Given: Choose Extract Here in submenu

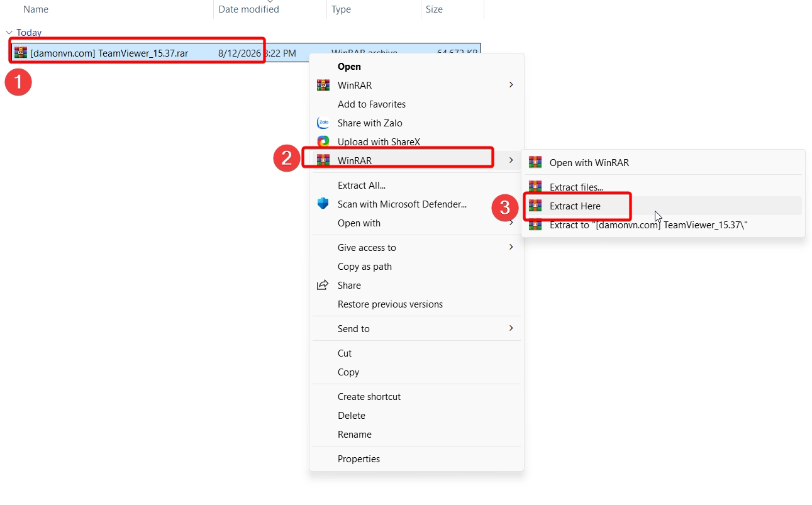Looking at the screenshot, I should tap(575, 206).
